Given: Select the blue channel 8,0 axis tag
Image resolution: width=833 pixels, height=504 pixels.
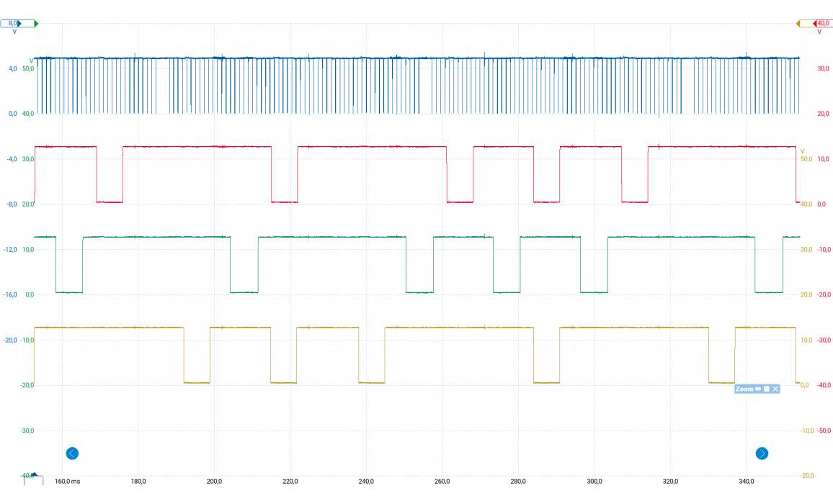Looking at the screenshot, I should pyautogui.click(x=12, y=24).
